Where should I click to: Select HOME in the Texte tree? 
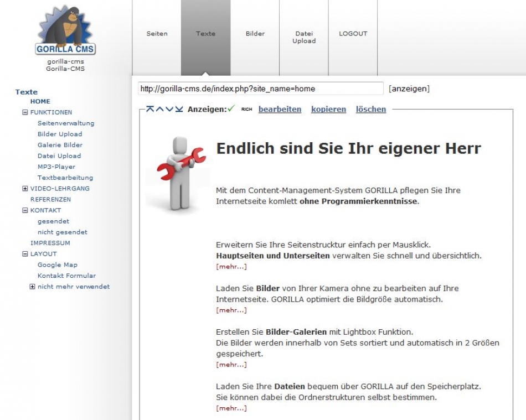click(40, 101)
